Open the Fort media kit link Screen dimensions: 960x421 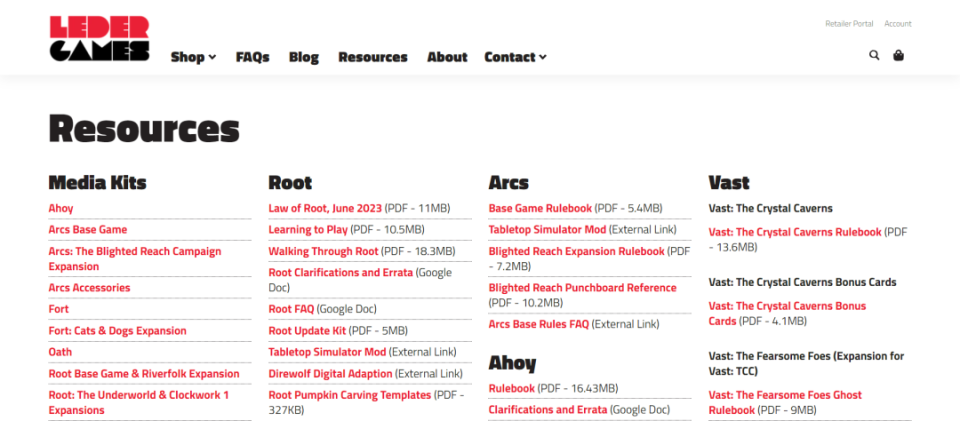[59, 309]
